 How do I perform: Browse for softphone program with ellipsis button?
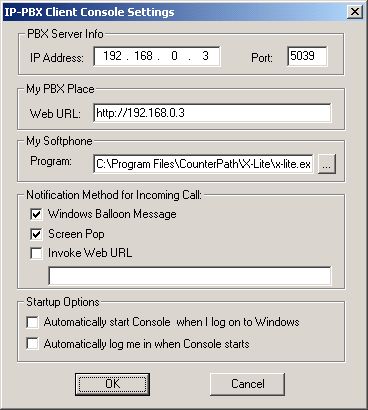pyautogui.click(x=327, y=164)
